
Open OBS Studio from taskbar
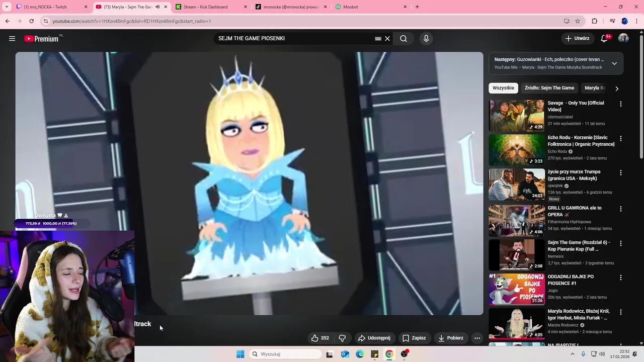[404, 354]
